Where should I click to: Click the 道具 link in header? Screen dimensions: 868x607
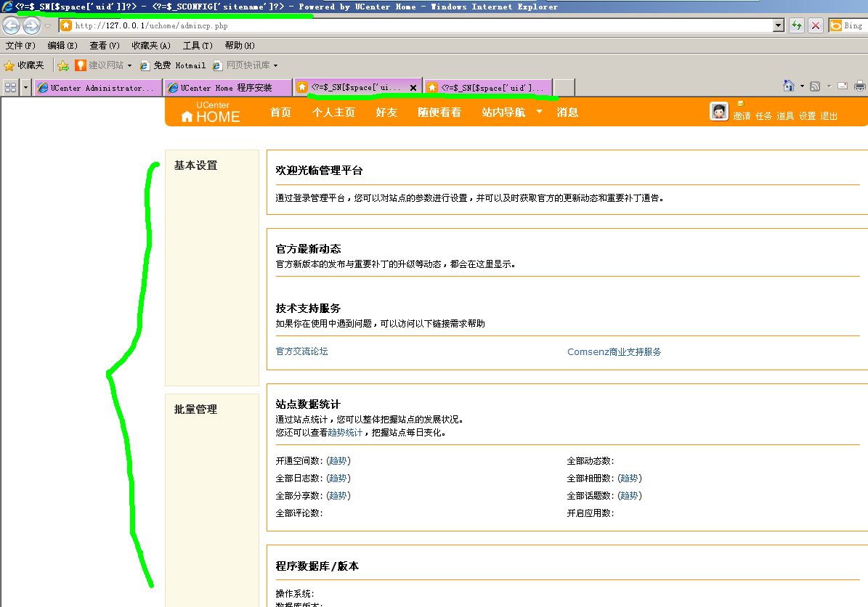(x=785, y=115)
